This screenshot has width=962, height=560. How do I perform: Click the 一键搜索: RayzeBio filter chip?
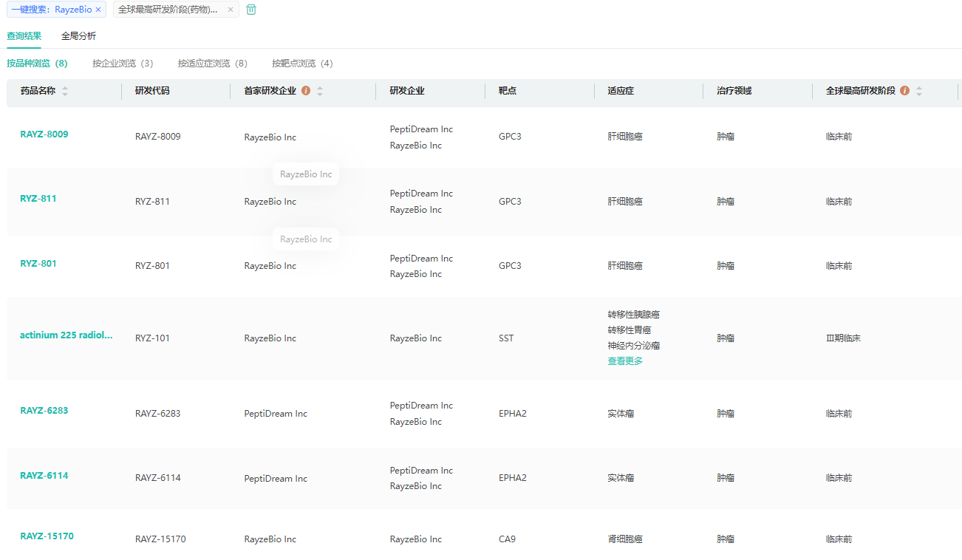pyautogui.click(x=50, y=10)
